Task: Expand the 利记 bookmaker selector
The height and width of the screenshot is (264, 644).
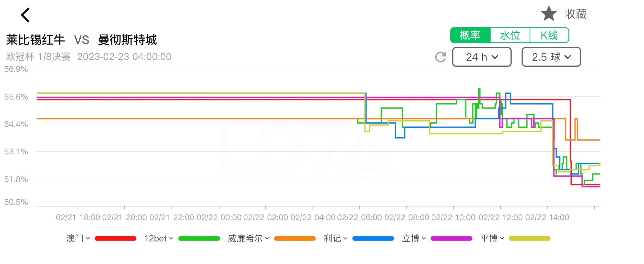Action: pos(335,238)
